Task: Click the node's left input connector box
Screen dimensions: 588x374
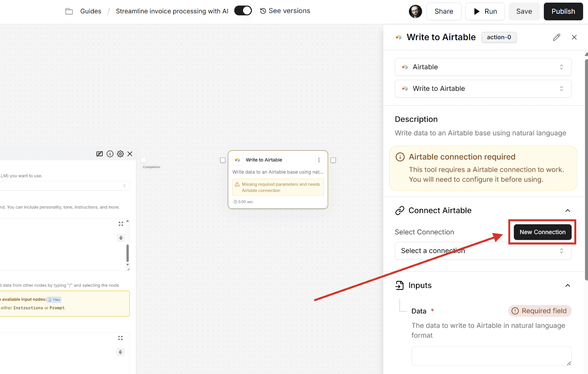Action: coord(223,160)
